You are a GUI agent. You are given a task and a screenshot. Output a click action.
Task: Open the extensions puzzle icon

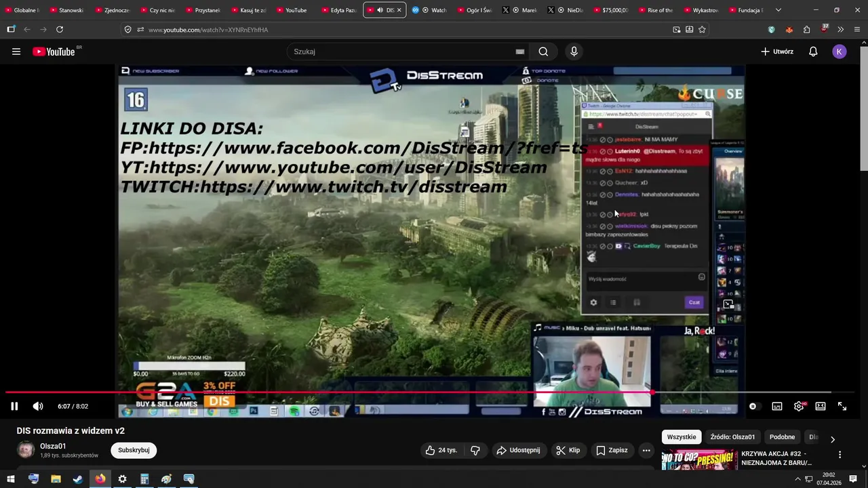pos(806,30)
